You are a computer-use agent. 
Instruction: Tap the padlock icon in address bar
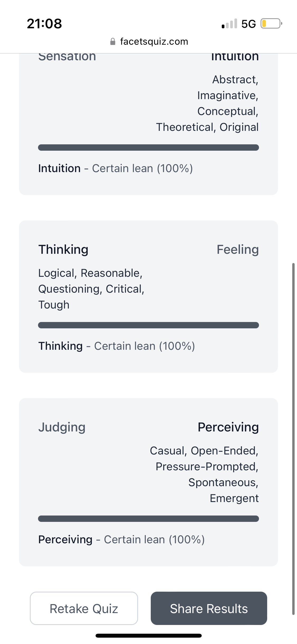(x=113, y=42)
